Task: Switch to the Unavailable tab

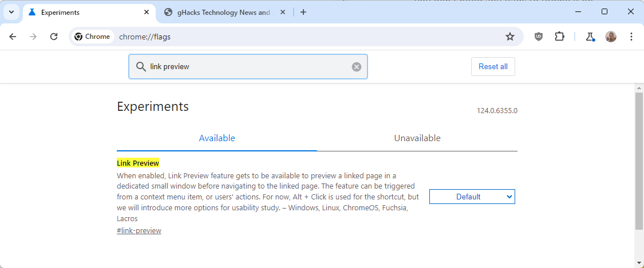Action: (417, 138)
